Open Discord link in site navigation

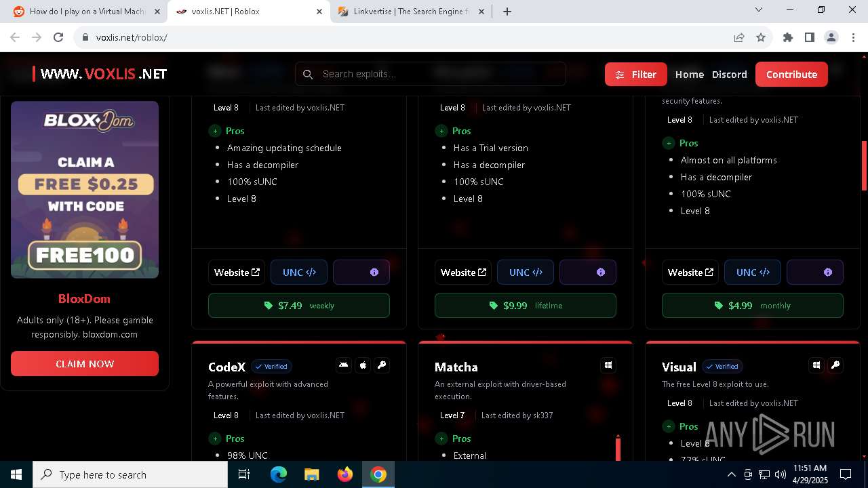(x=730, y=75)
